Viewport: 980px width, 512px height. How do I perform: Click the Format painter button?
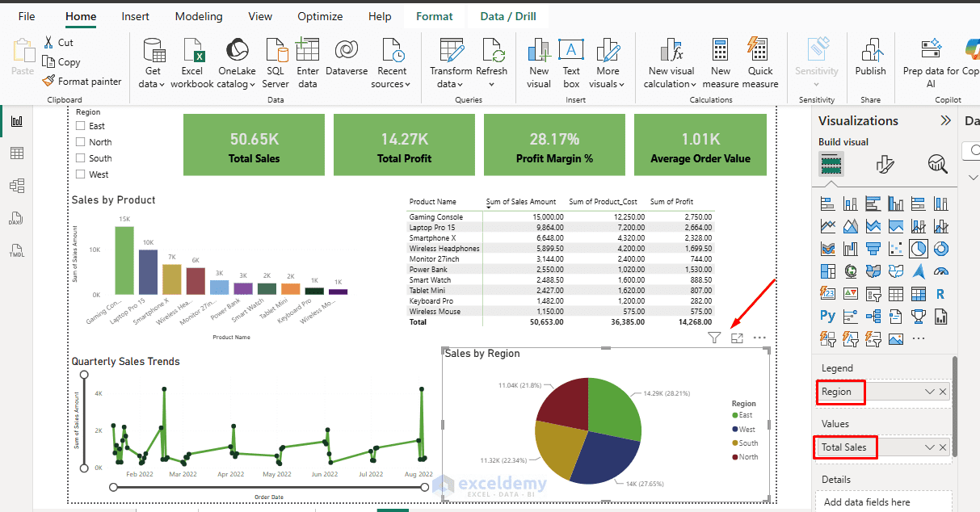[82, 81]
